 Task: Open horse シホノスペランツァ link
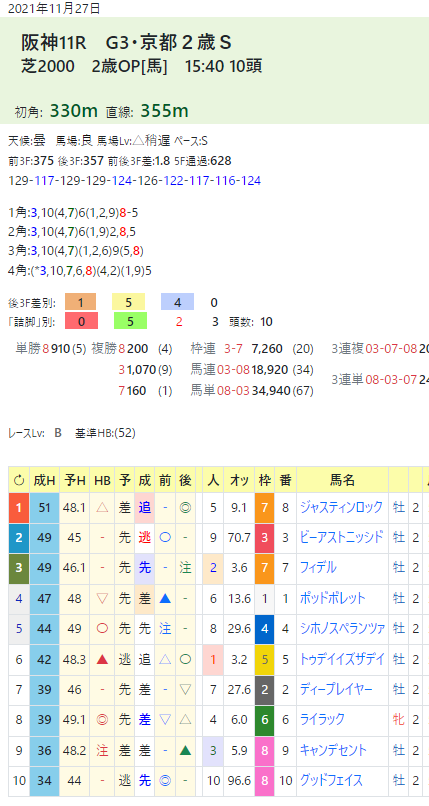click(x=342, y=628)
